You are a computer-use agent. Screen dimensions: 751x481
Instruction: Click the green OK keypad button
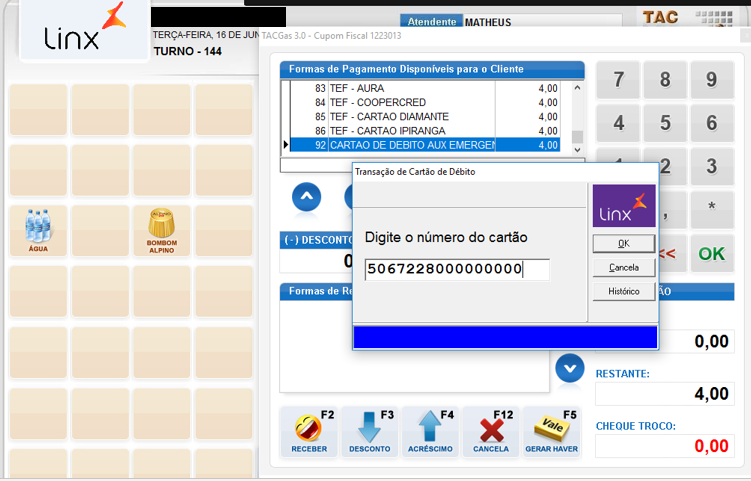point(712,253)
